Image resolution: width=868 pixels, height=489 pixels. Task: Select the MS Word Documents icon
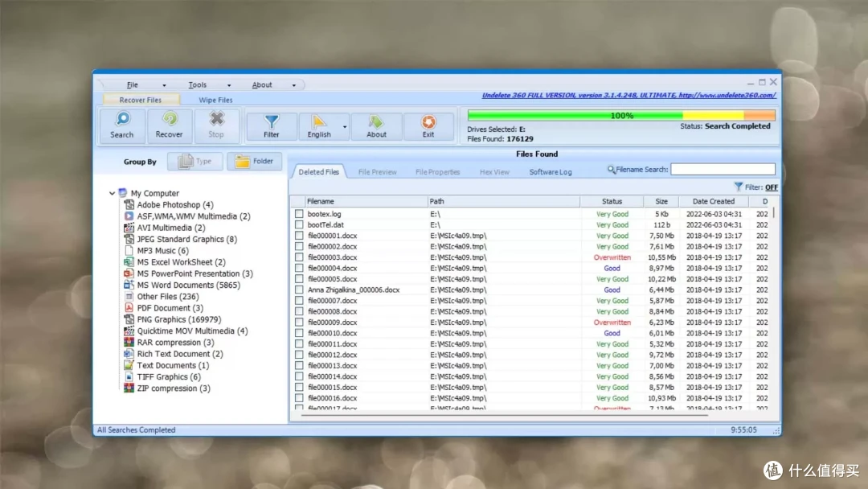129,286
